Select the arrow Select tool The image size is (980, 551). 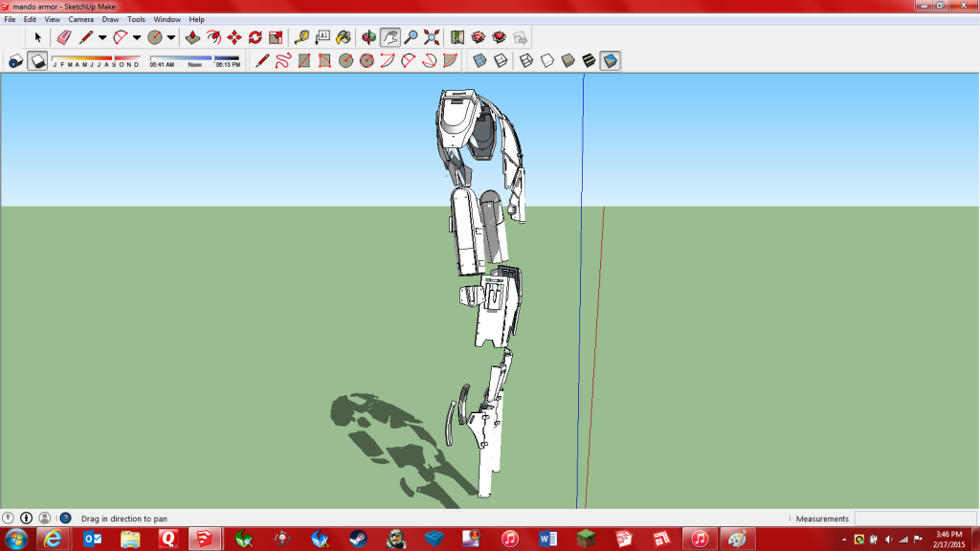pos(37,37)
